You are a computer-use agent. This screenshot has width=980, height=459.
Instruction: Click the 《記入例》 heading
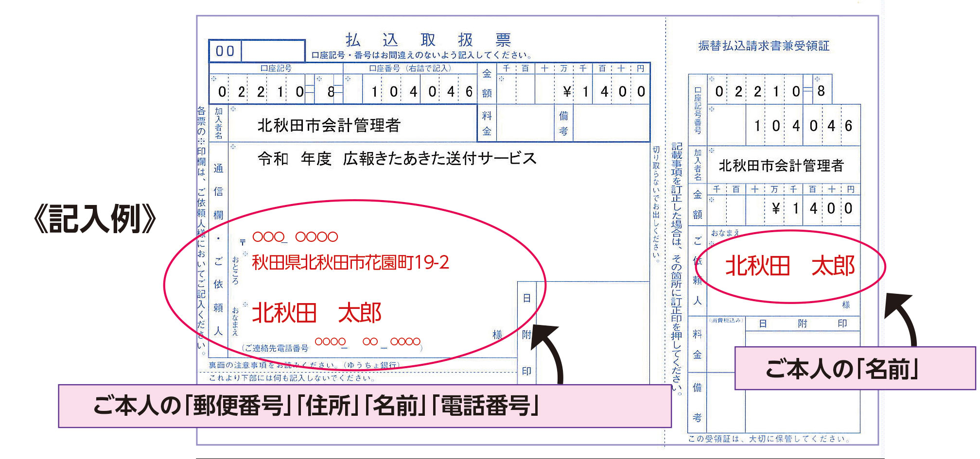tap(95, 219)
